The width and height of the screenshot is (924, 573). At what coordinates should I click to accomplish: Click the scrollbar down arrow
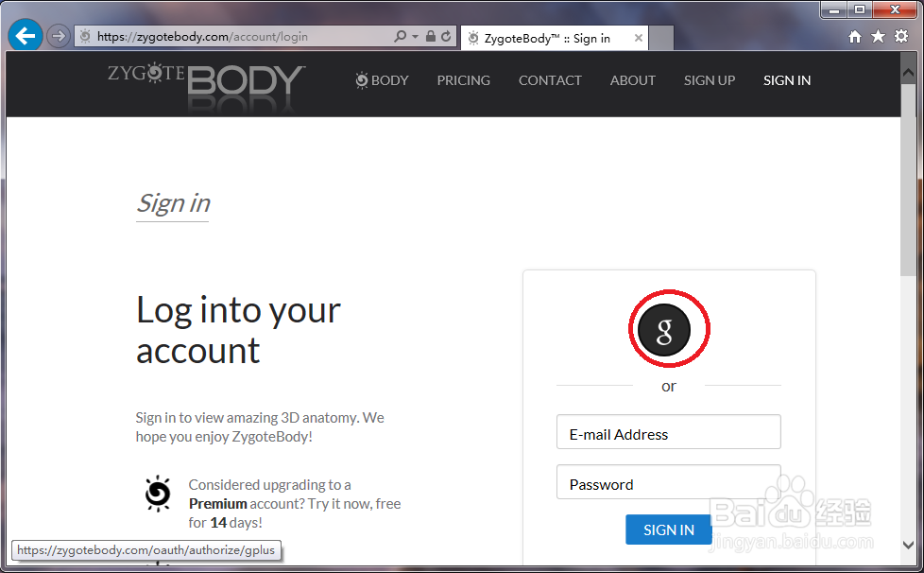pyautogui.click(x=908, y=545)
